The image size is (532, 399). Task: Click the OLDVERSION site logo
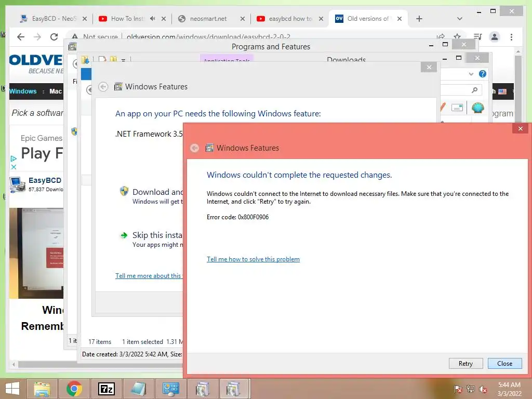(x=36, y=63)
